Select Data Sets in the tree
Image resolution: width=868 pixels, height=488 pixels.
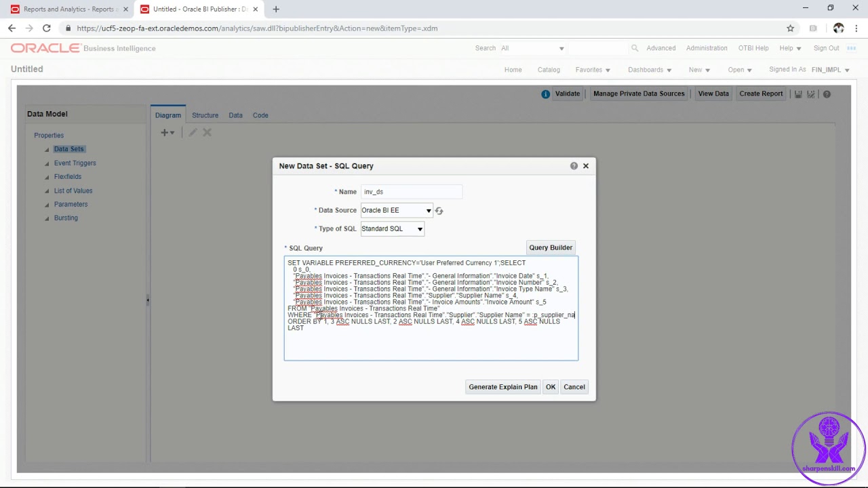pyautogui.click(x=68, y=149)
